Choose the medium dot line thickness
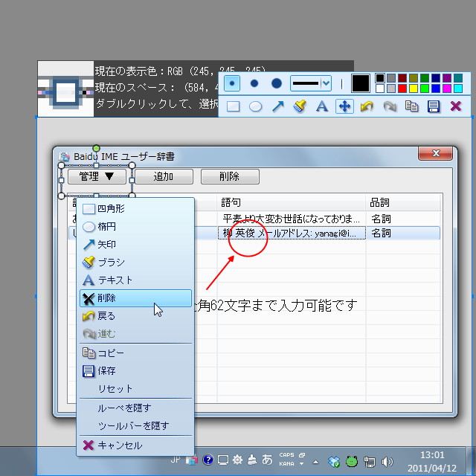The height and width of the screenshot is (476, 476). [254, 83]
